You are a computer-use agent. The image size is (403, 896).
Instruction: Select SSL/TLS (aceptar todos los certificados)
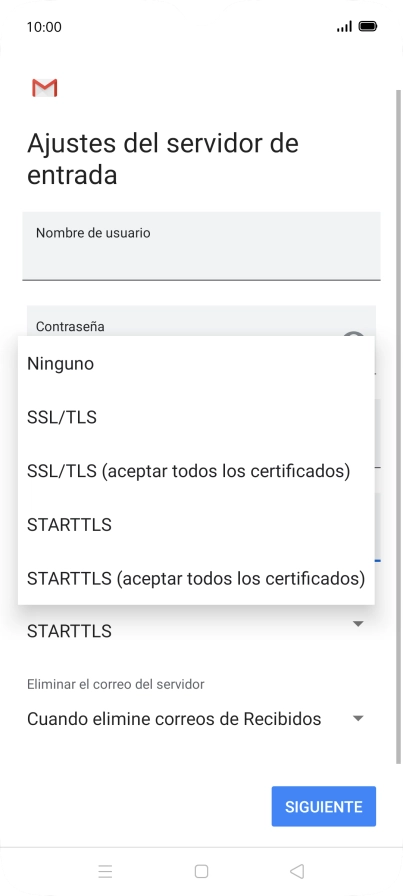tap(196, 471)
